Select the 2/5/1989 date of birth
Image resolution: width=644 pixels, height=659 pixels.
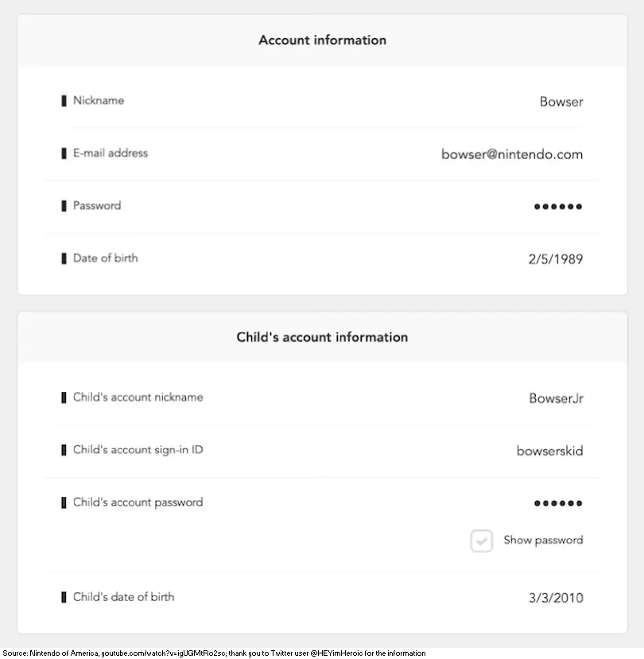556,259
